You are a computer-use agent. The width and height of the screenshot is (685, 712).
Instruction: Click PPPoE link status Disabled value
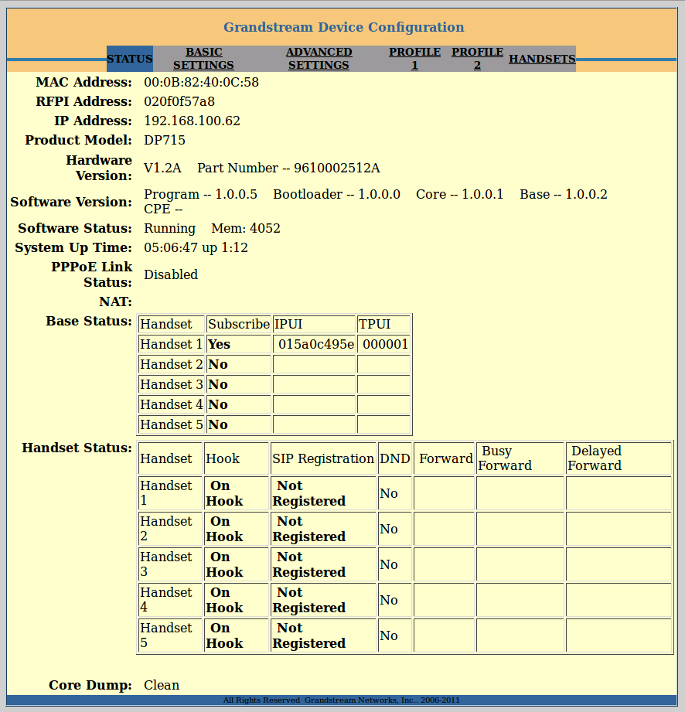(x=171, y=274)
